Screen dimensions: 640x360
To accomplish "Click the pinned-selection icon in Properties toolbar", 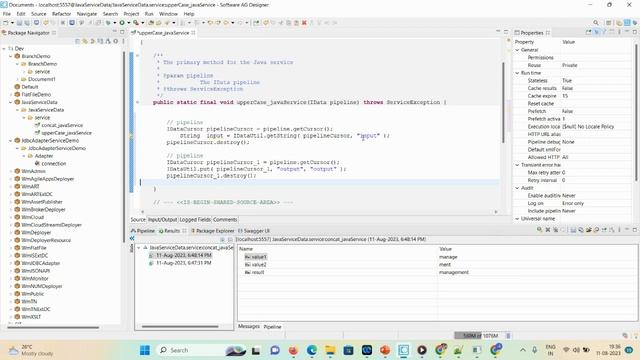I will [x=596, y=32].
